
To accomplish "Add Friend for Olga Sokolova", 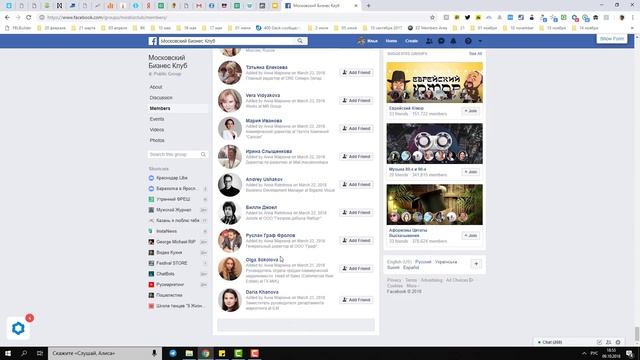I will (356, 269).
